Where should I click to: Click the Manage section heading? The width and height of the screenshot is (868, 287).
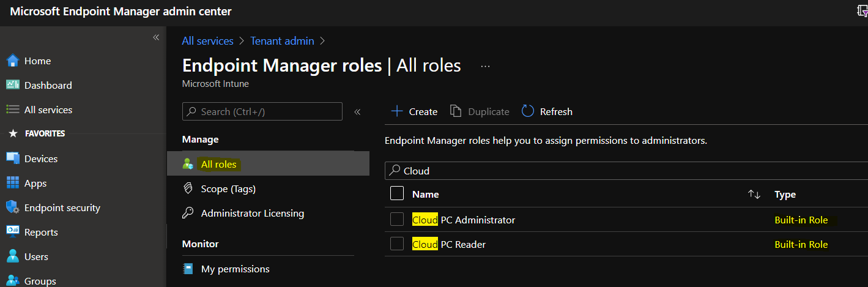pos(200,140)
